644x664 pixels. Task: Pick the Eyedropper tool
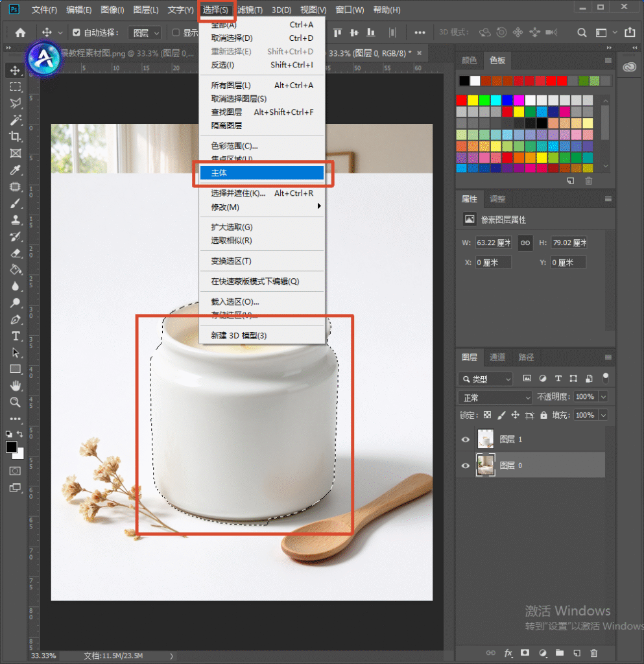pos(16,171)
